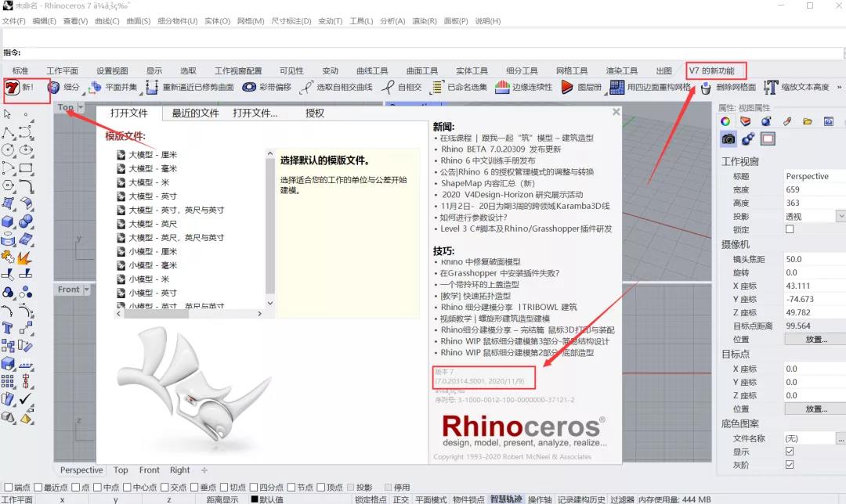Enable the 中心点 osnap checkbox
This screenshot has height=504, width=846.
click(127, 488)
